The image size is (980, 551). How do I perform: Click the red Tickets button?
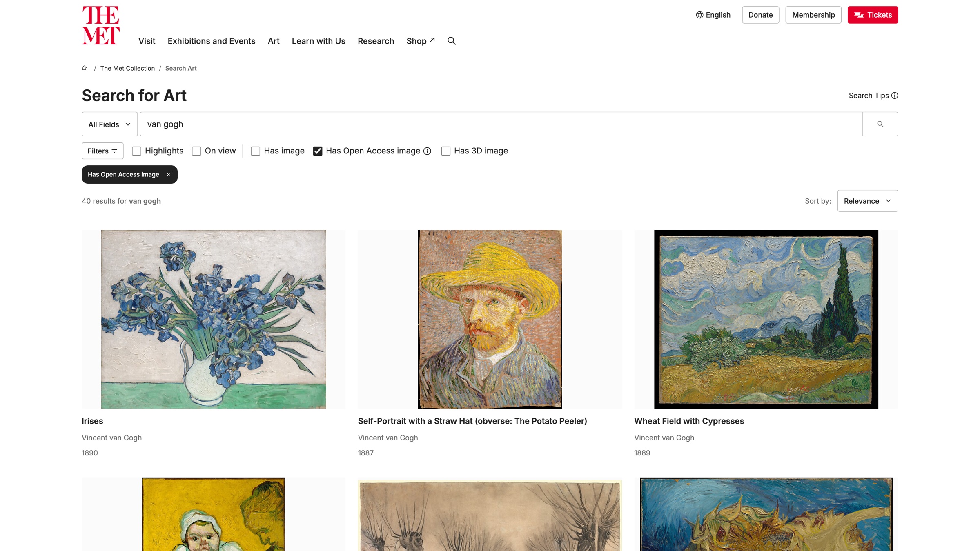(873, 15)
